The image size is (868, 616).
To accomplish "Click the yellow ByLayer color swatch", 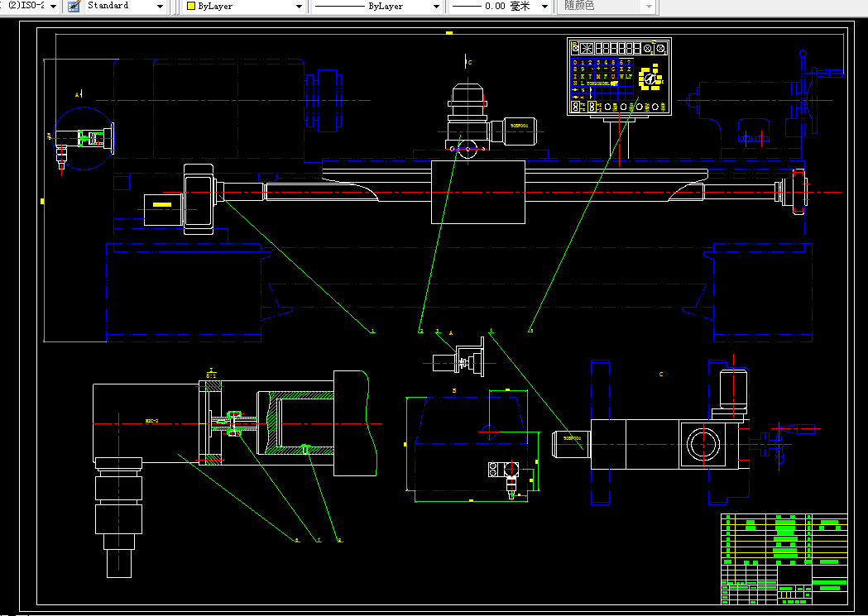I will click(x=191, y=6).
